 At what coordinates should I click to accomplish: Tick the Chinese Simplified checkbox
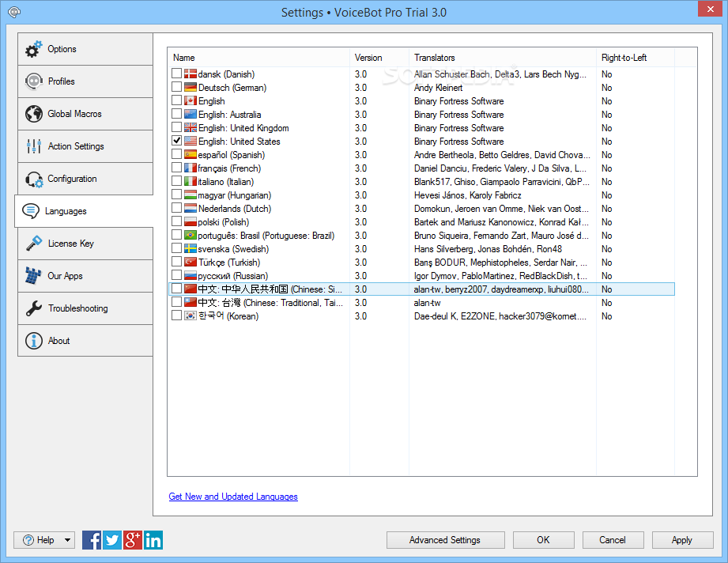176,289
